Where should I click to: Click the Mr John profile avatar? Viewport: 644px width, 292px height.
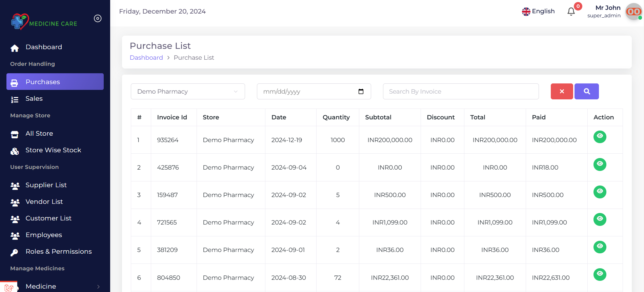pyautogui.click(x=633, y=12)
